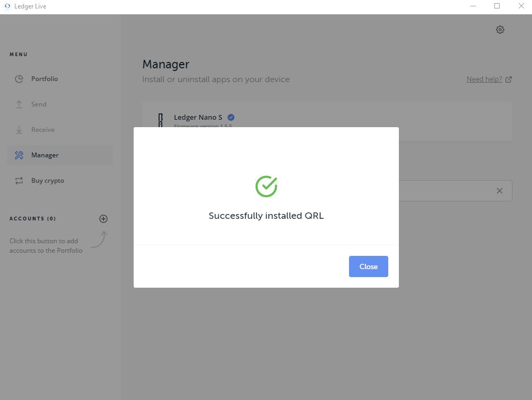Click the green success checkmark icon

tap(266, 186)
